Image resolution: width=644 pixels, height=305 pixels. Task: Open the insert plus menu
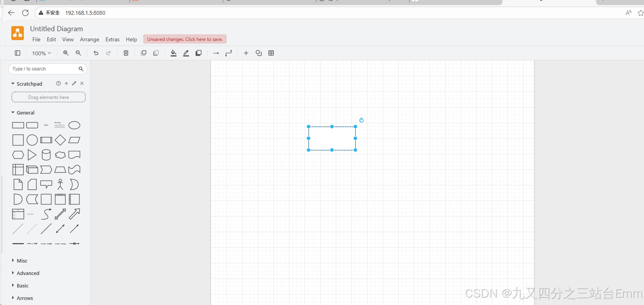coord(246,53)
